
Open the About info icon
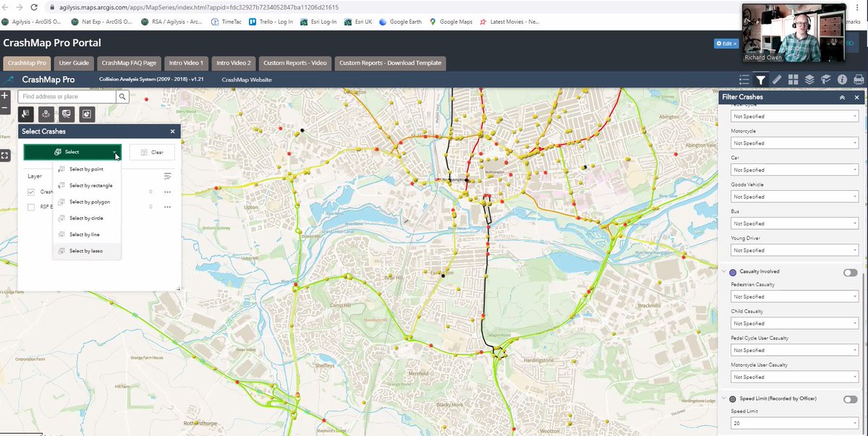[x=842, y=80]
